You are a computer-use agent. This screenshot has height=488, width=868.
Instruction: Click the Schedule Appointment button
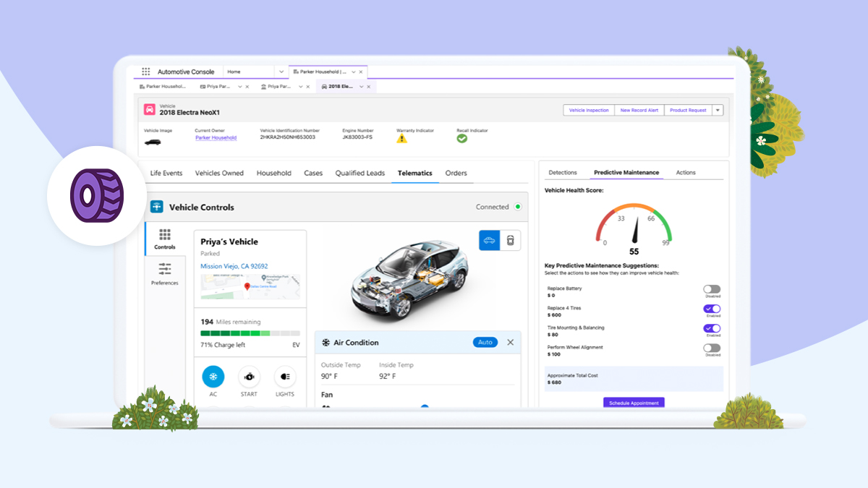tap(634, 403)
